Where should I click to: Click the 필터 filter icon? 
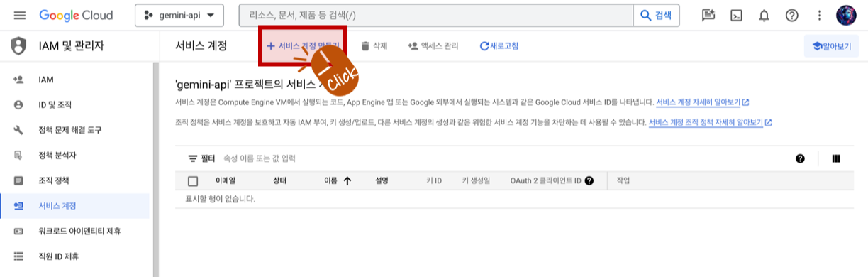coord(192,158)
